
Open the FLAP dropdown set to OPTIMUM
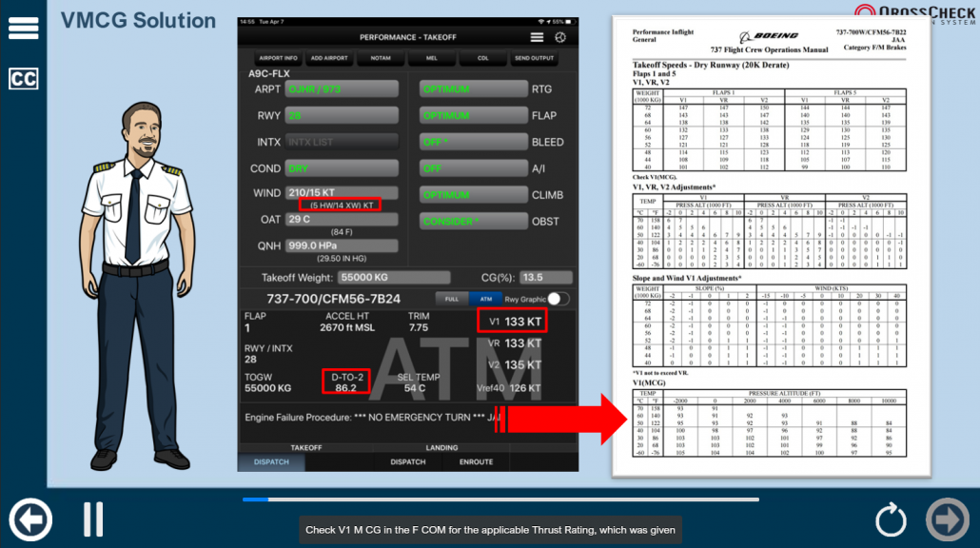pyautogui.click(x=473, y=116)
